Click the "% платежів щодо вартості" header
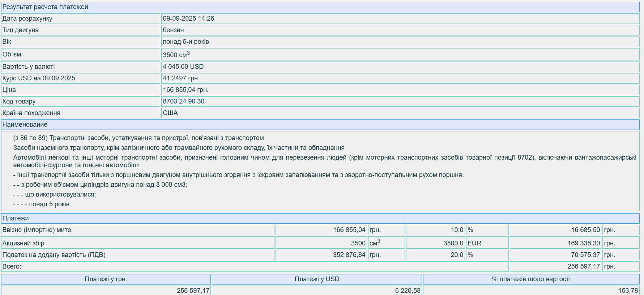This screenshot has width=644, height=295. point(531,279)
